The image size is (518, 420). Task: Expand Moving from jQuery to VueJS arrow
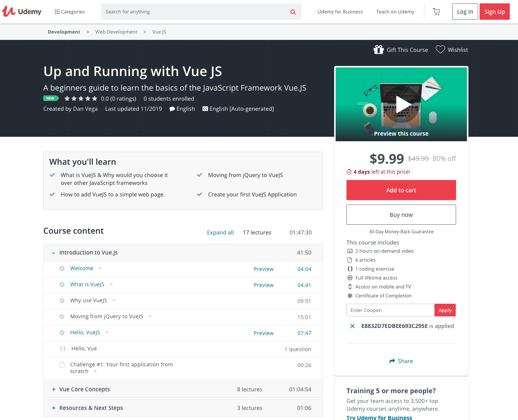pos(150,317)
